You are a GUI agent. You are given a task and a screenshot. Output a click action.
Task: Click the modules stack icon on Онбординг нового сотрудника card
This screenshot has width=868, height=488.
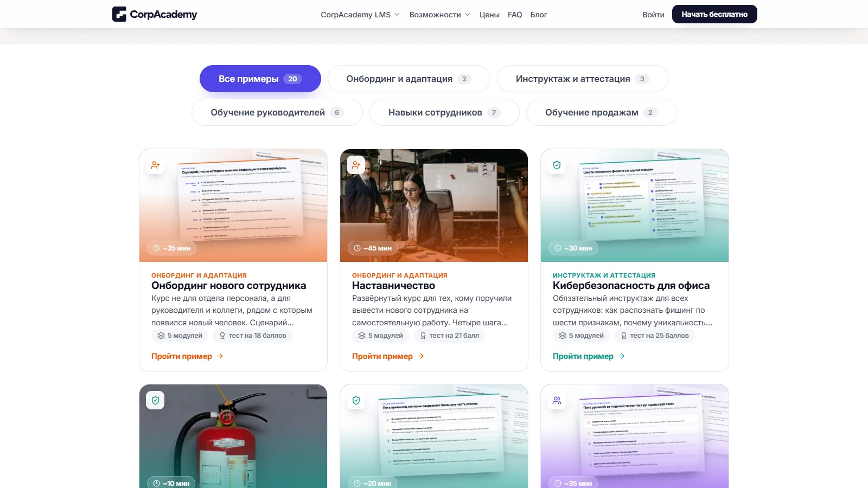point(161,336)
